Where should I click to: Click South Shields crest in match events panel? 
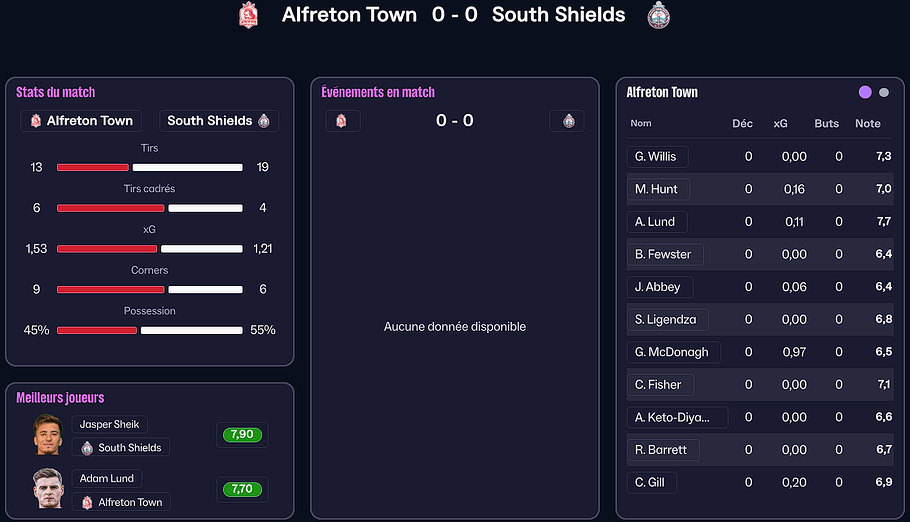(x=568, y=121)
